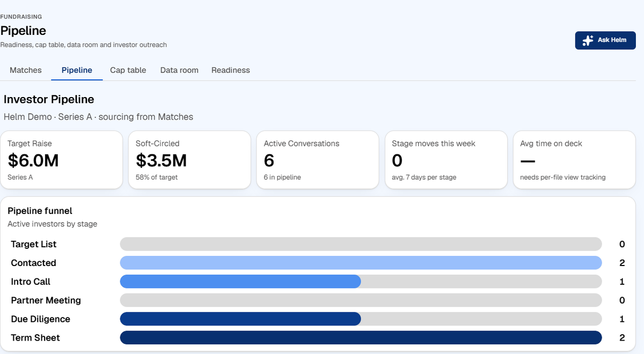Click the "Contacted" stage label

click(x=33, y=263)
